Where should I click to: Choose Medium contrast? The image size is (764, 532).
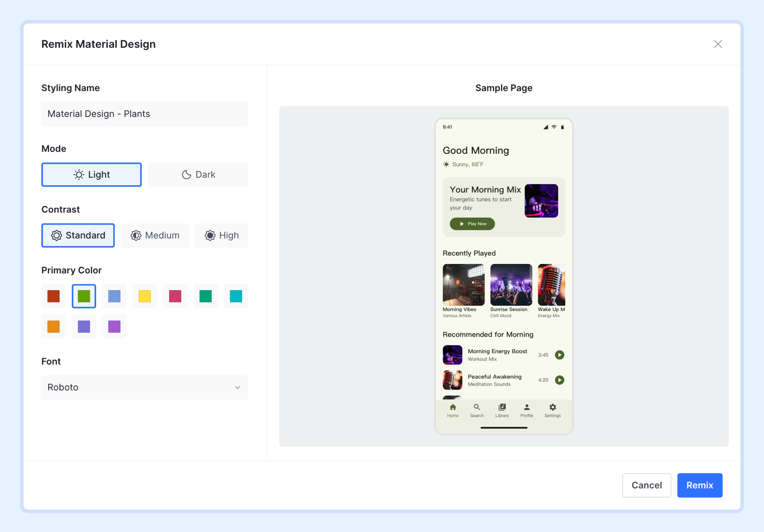point(155,235)
